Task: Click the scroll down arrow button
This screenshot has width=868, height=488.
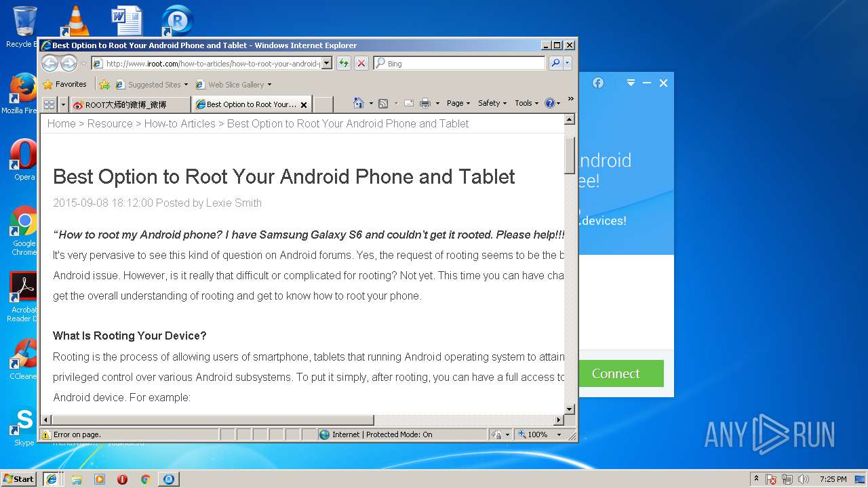Action: point(570,409)
